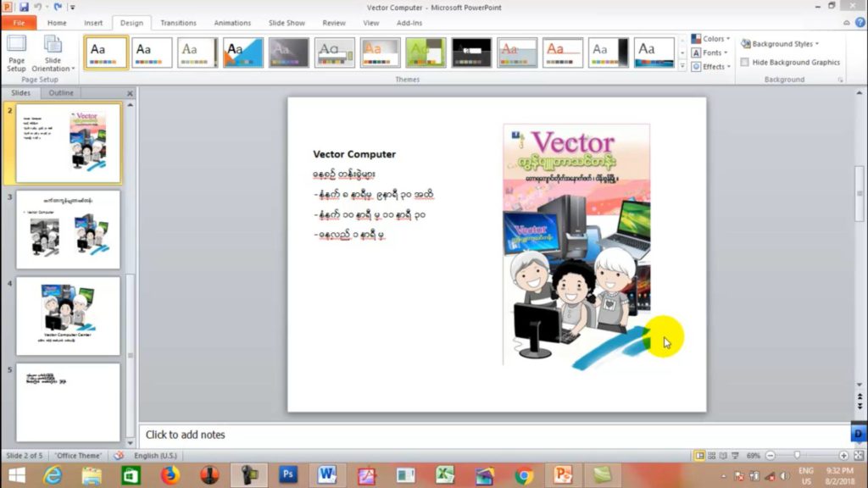The height and width of the screenshot is (488, 868).
Task: Save the presentation from the Quick Access Toolbar
Action: coord(23,7)
